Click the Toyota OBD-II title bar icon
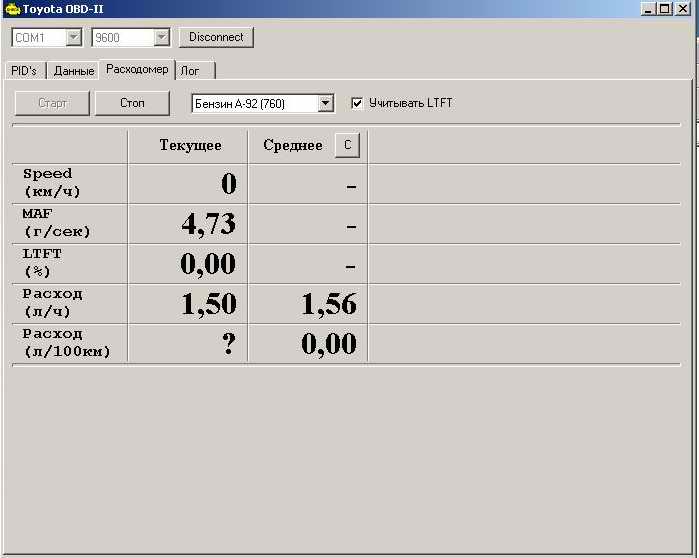The height and width of the screenshot is (558, 699). click(12, 9)
